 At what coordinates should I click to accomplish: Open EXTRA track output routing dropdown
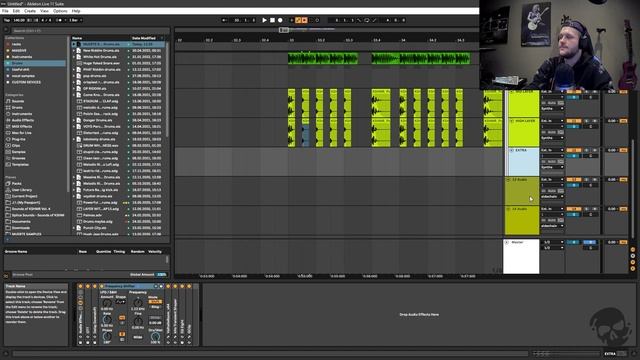[x=552, y=167]
